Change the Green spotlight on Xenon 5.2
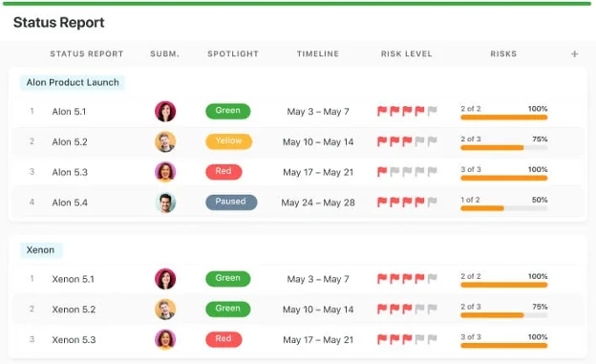This screenshot has height=364, width=596. (x=228, y=310)
